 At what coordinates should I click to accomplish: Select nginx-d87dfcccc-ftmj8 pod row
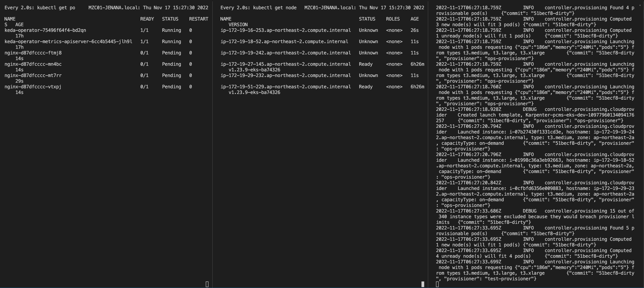click(33, 53)
